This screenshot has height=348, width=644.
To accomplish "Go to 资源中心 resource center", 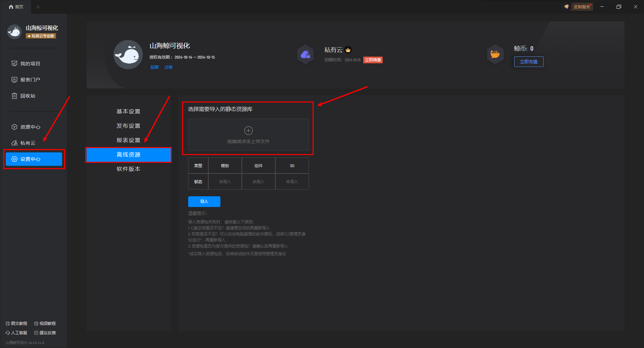I will tap(26, 127).
